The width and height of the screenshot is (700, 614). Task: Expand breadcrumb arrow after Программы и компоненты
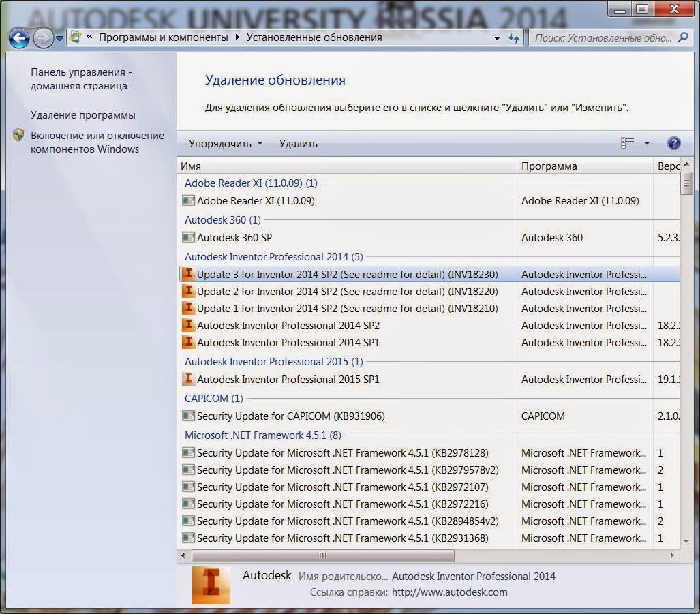(237, 37)
